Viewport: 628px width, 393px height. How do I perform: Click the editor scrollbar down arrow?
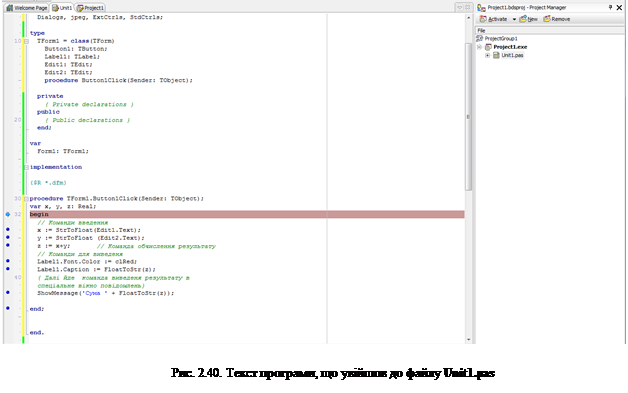(468, 340)
